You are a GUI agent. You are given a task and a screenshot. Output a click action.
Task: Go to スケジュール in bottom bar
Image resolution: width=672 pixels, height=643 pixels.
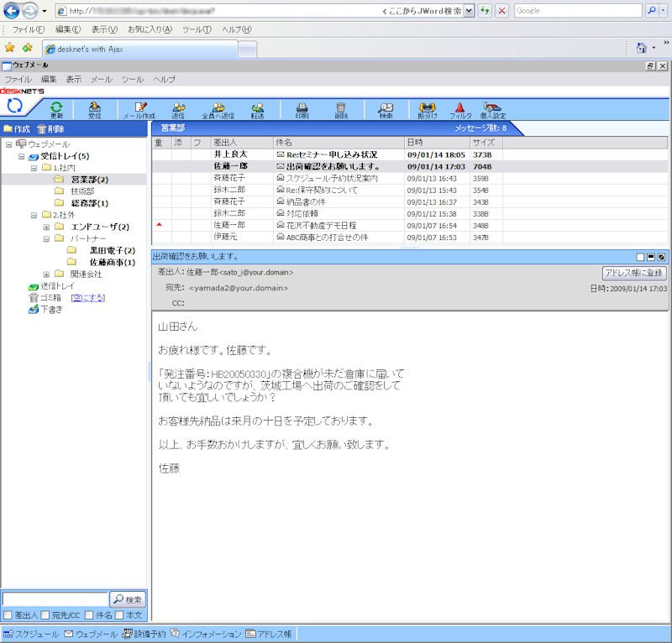(x=31, y=634)
